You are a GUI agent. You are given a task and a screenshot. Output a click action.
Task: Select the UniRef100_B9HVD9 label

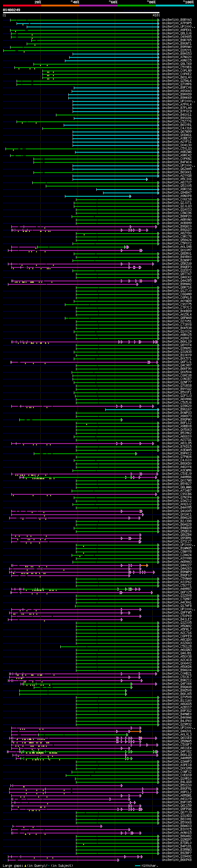[x=177, y=94]
